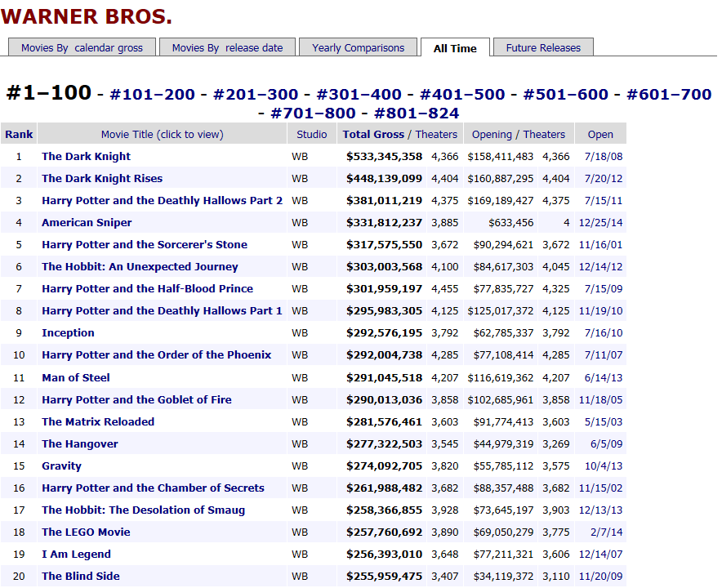Open the I Am Legend link
This screenshot has width=722, height=588.
tap(77, 555)
